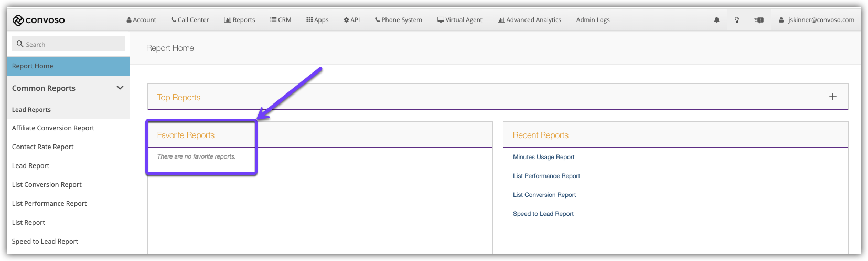Click the user profile icon
Image resolution: width=868 pixels, height=261 pixels.
tap(781, 20)
